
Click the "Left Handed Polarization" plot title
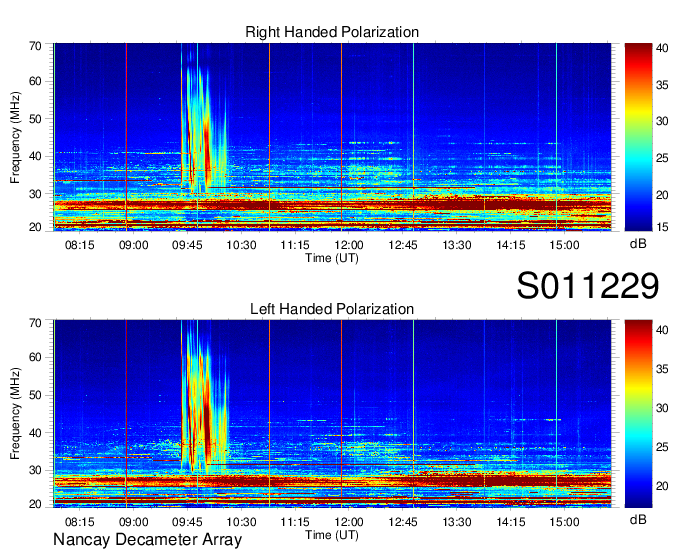point(332,309)
